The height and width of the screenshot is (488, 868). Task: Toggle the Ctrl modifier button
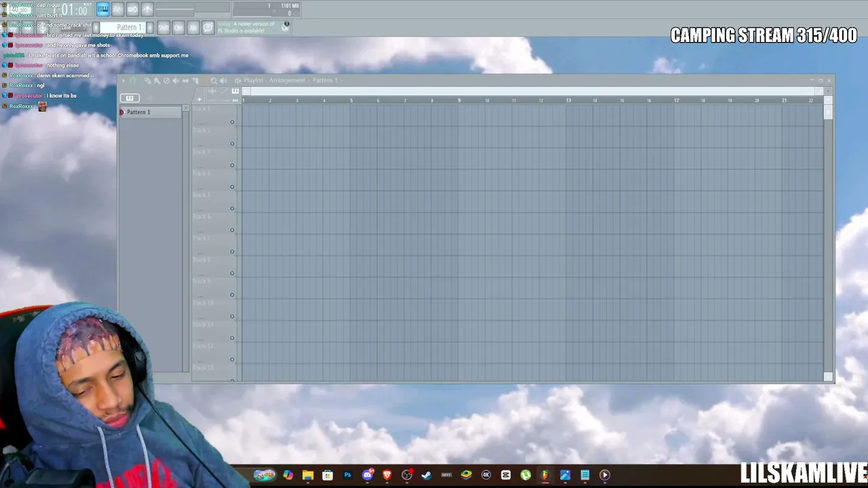coord(178,27)
